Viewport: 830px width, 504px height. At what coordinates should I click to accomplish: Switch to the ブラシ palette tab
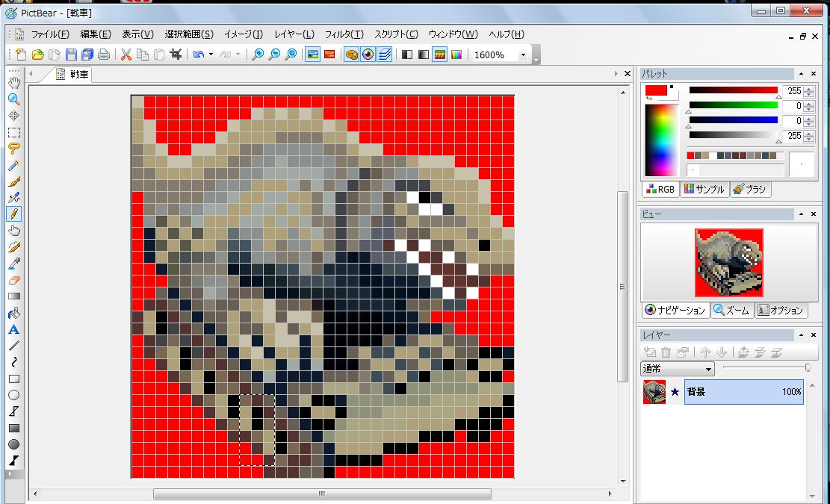point(750,190)
